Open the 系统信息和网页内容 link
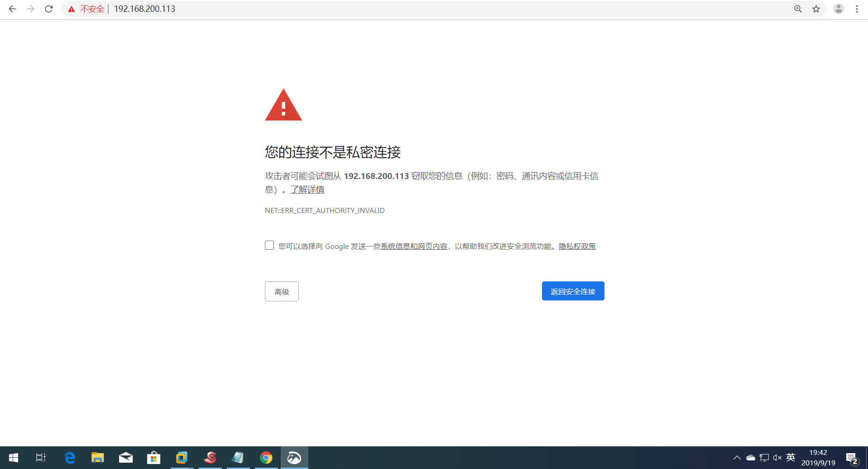Image resolution: width=868 pixels, height=469 pixels. 414,246
